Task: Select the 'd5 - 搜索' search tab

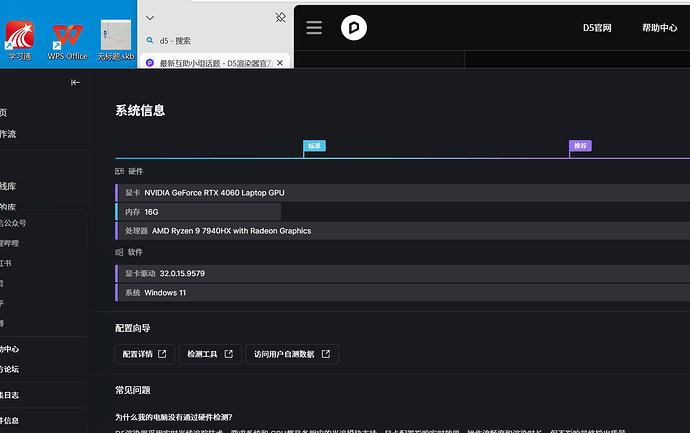Action: point(175,41)
